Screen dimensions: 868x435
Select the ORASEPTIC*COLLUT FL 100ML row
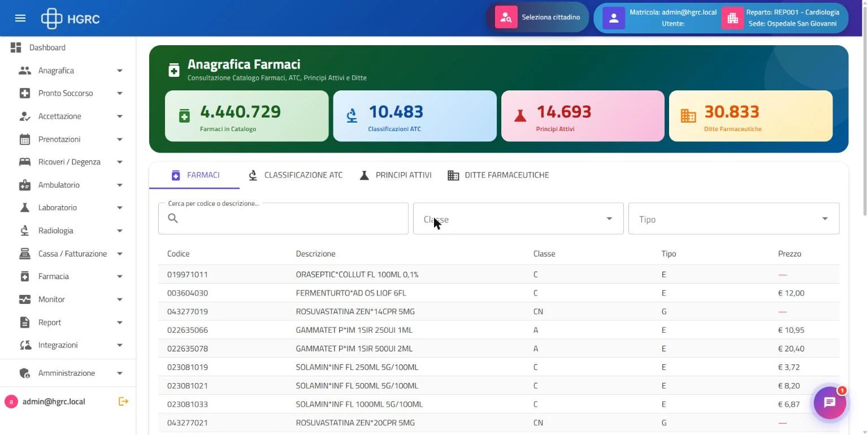click(499, 275)
